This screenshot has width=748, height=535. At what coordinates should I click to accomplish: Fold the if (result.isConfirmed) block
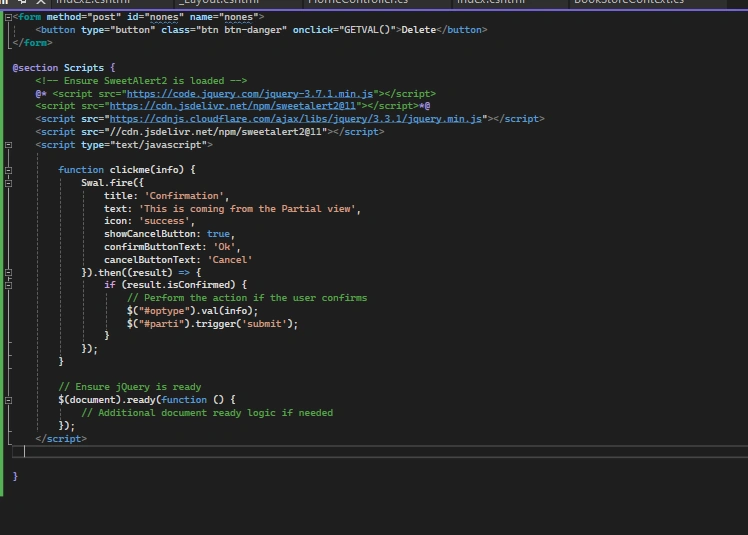pos(8,285)
